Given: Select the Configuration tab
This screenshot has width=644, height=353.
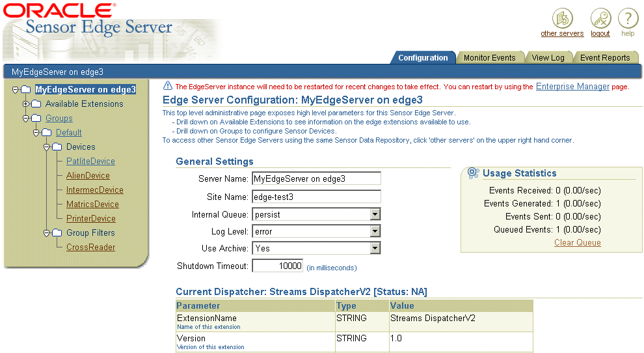Looking at the screenshot, I should (423, 57).
